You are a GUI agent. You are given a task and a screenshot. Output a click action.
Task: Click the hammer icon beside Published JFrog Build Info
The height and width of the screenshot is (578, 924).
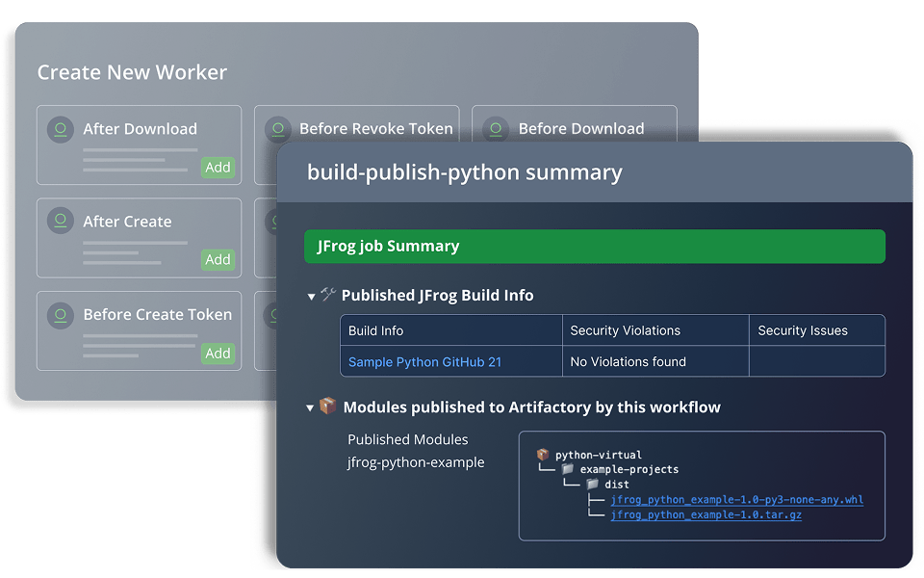[x=328, y=294]
